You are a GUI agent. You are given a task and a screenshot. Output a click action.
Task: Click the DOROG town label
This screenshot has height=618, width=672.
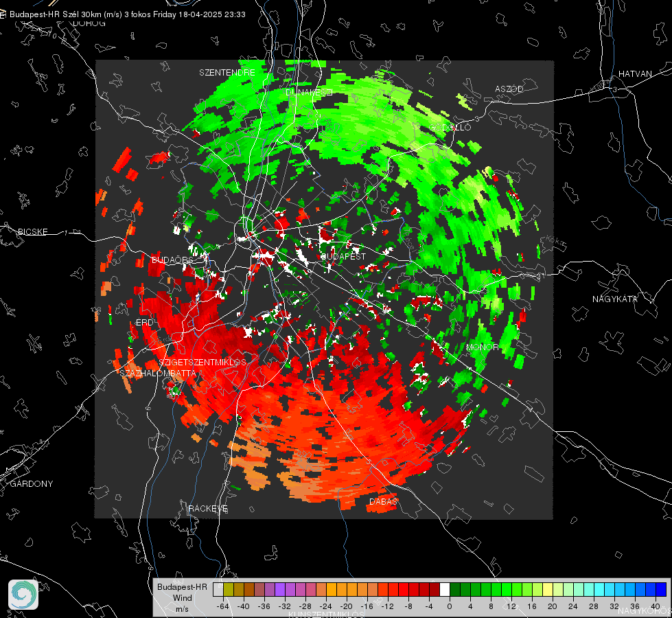pos(89,23)
